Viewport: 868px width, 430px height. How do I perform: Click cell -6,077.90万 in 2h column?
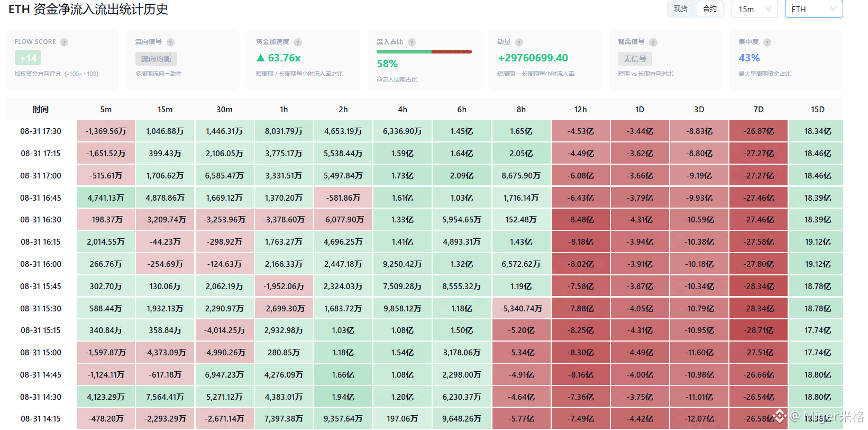coord(343,219)
